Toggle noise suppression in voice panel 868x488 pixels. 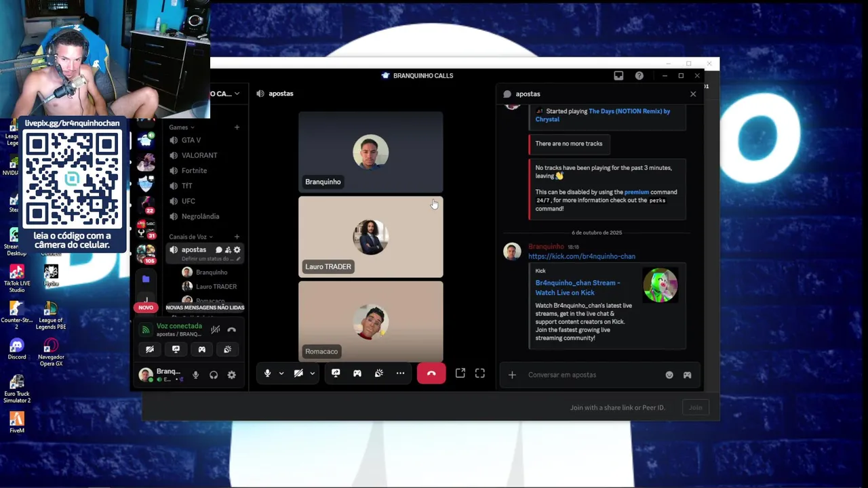click(215, 330)
